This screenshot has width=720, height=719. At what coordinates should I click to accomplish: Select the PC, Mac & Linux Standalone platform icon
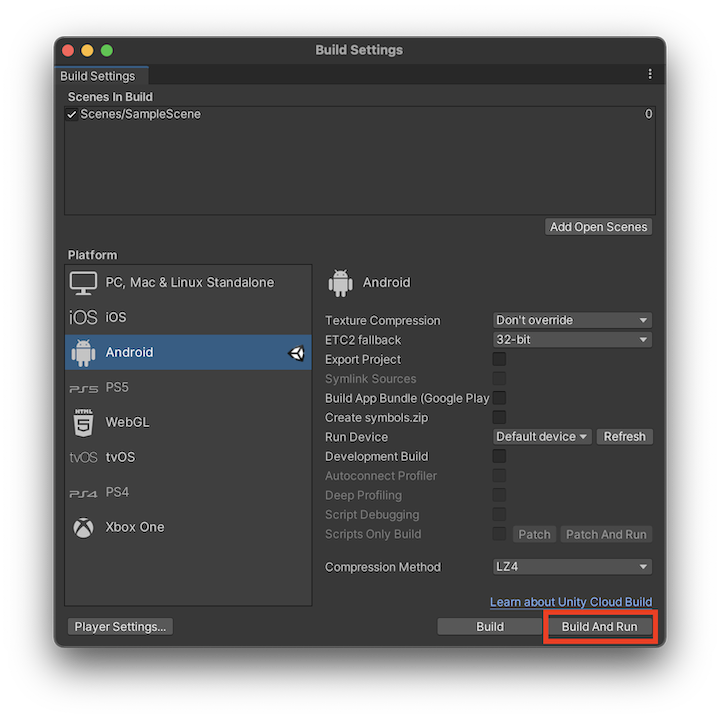(x=83, y=283)
